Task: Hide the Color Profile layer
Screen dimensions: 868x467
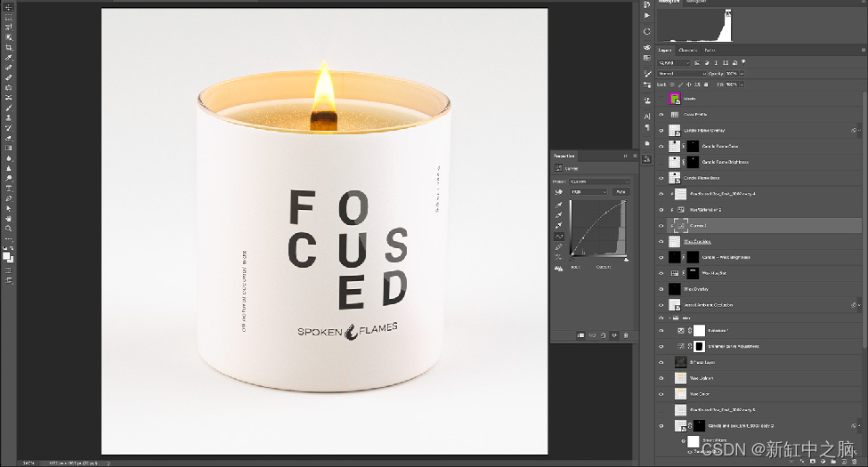Action: pyautogui.click(x=661, y=115)
